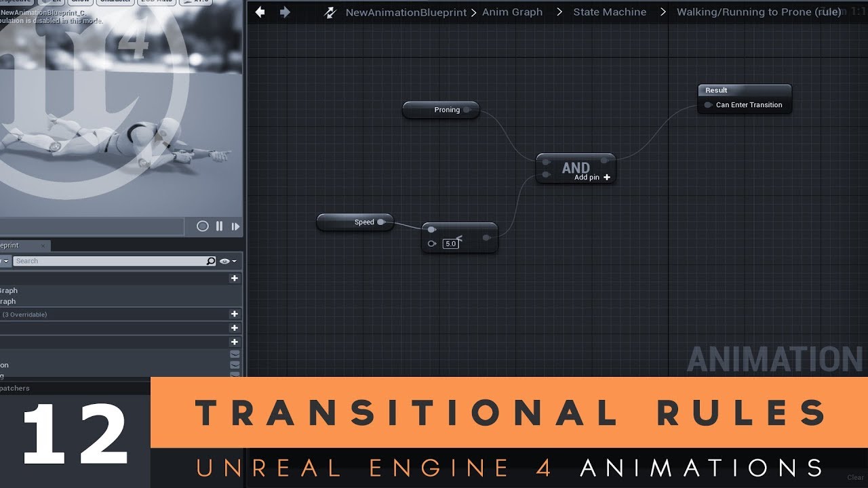
Task: Close the blueprint panel tab
Action: pyautogui.click(x=43, y=245)
